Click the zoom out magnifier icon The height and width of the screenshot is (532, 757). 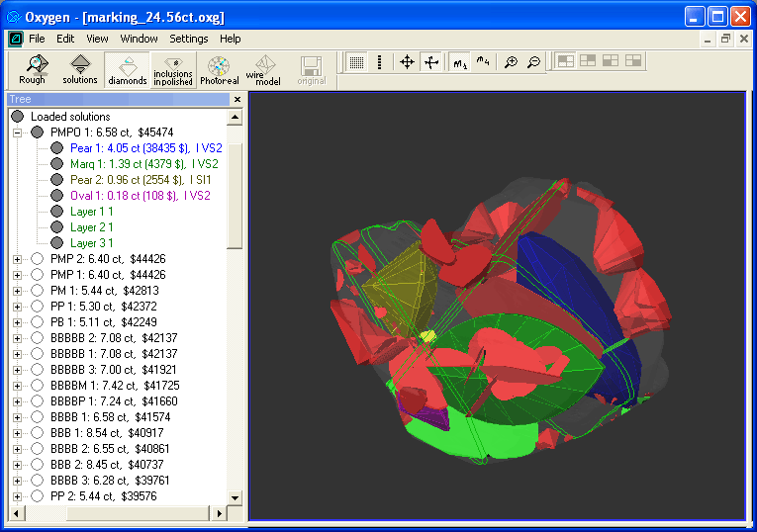(x=533, y=62)
